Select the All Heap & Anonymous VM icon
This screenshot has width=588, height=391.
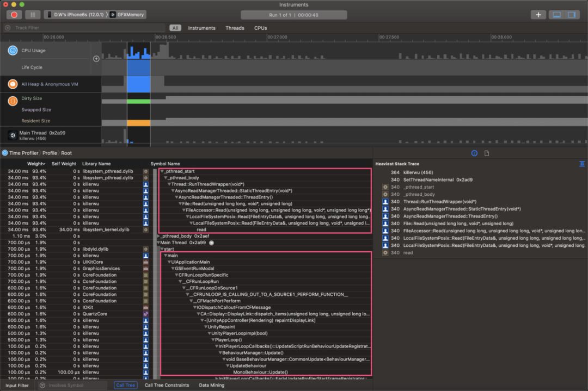point(13,84)
